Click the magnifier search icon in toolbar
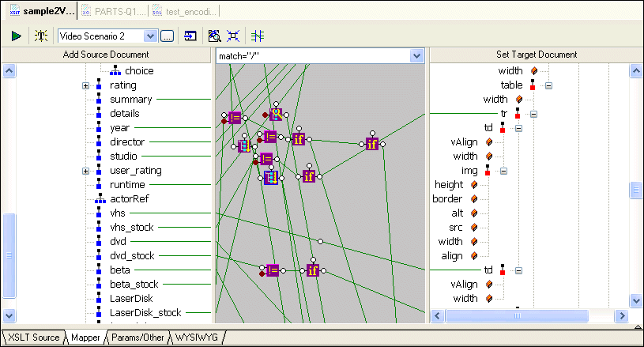644x347 pixels. tap(213, 36)
